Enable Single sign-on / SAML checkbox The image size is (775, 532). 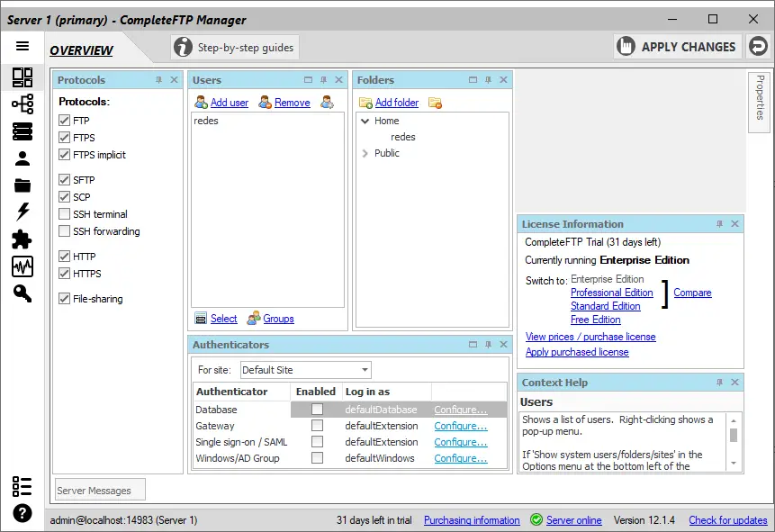pos(318,441)
